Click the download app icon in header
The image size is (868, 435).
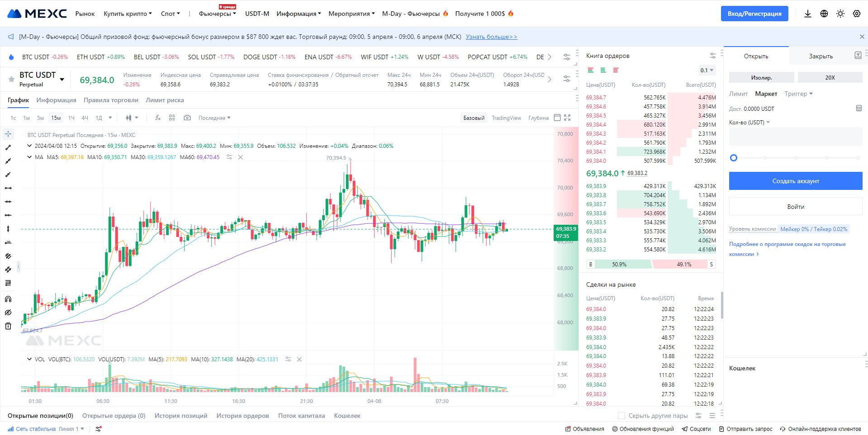[808, 14]
